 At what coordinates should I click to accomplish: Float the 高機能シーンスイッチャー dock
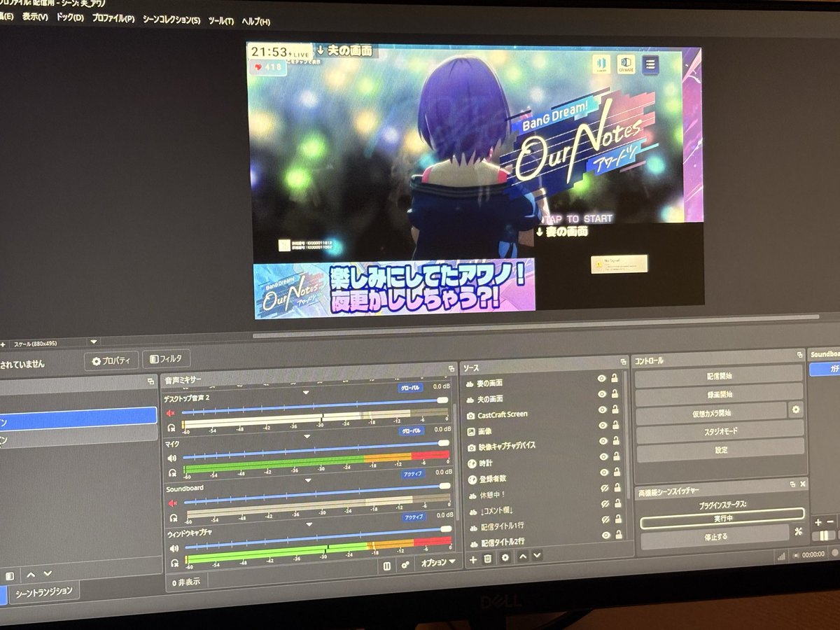click(x=793, y=484)
